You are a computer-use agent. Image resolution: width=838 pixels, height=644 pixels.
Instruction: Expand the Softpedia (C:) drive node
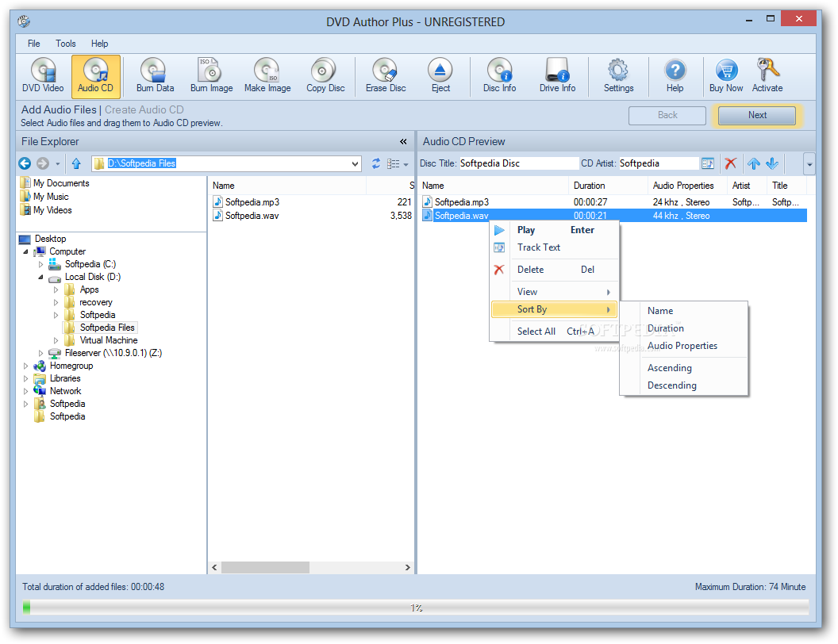[x=40, y=264]
